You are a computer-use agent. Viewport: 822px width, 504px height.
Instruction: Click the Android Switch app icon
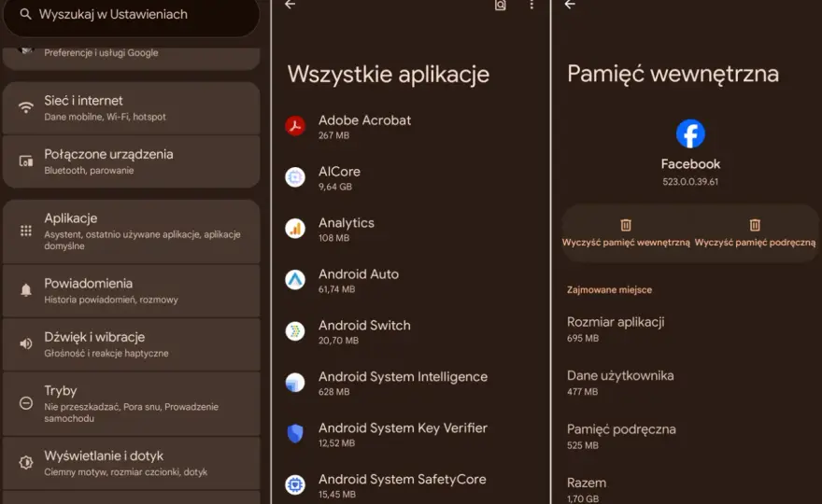pyautogui.click(x=295, y=331)
